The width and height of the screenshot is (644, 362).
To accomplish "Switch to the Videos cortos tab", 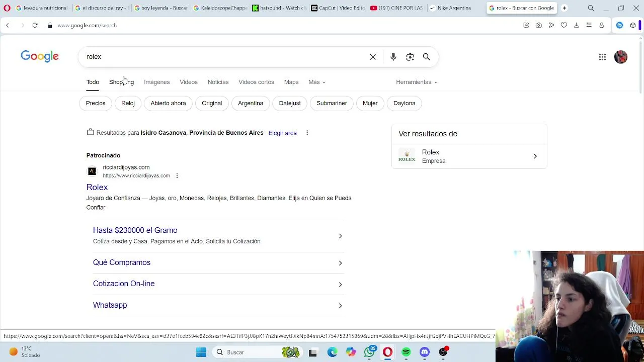I will [256, 82].
